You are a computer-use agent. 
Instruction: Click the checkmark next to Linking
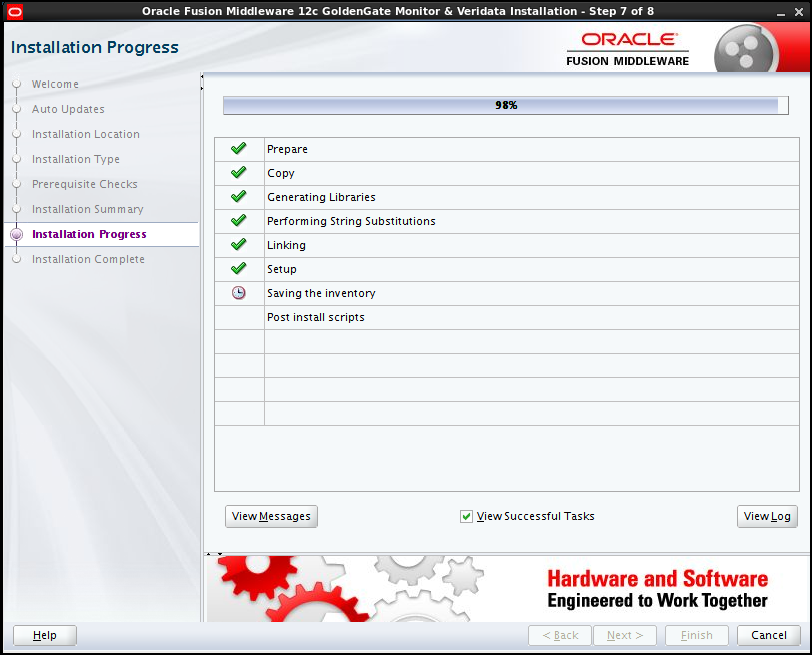[238, 244]
